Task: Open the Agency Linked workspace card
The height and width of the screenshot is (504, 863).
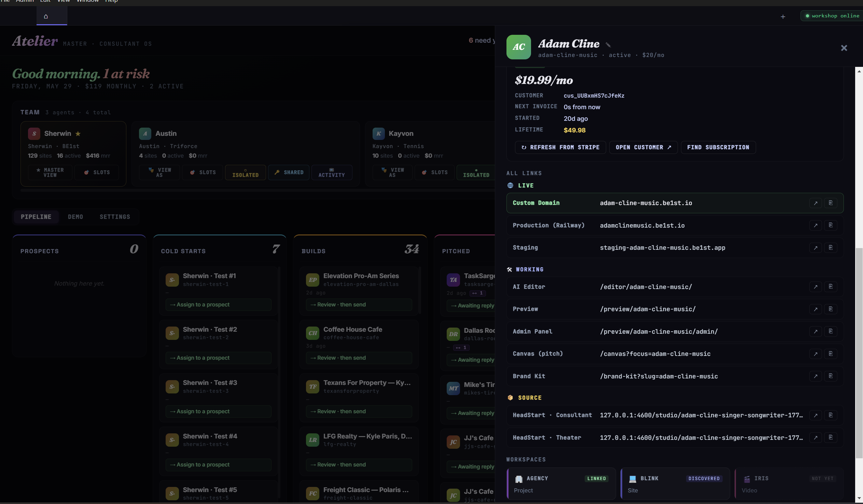Action: pos(561,484)
